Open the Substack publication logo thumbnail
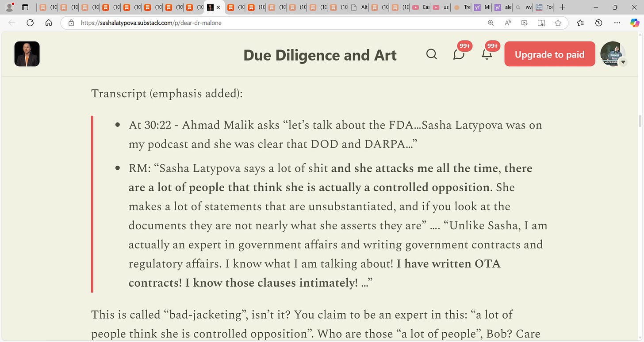This screenshot has width=644, height=342. pos(27,54)
